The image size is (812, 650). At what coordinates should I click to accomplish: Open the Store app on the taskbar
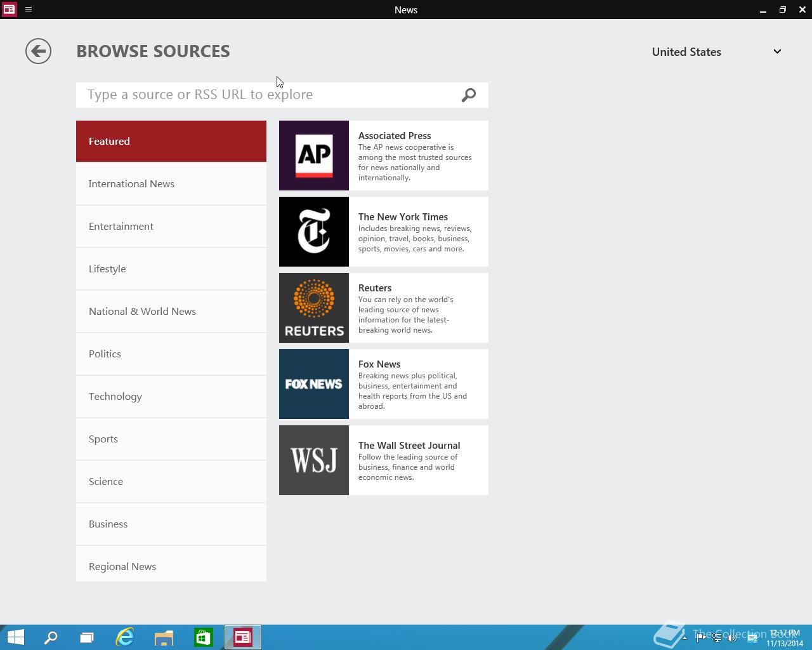tap(204, 637)
